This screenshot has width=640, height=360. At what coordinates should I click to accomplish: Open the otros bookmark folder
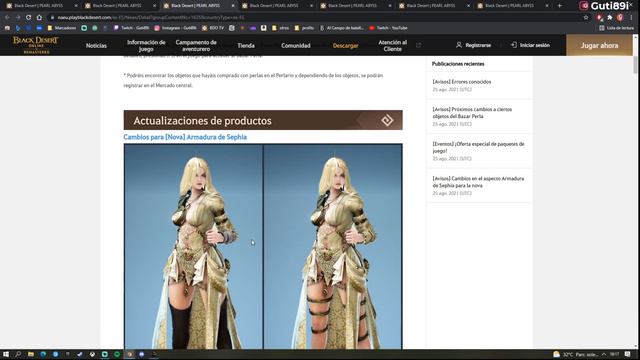coord(280,28)
